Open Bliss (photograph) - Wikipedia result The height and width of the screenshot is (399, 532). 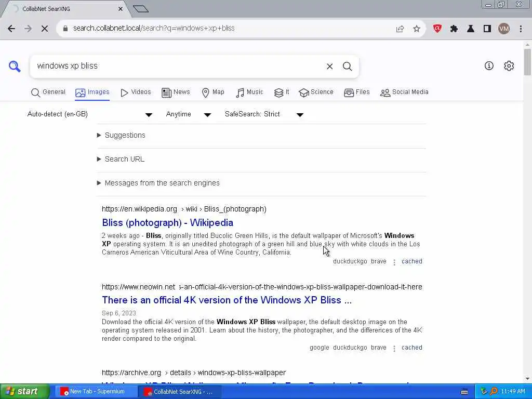(168, 222)
